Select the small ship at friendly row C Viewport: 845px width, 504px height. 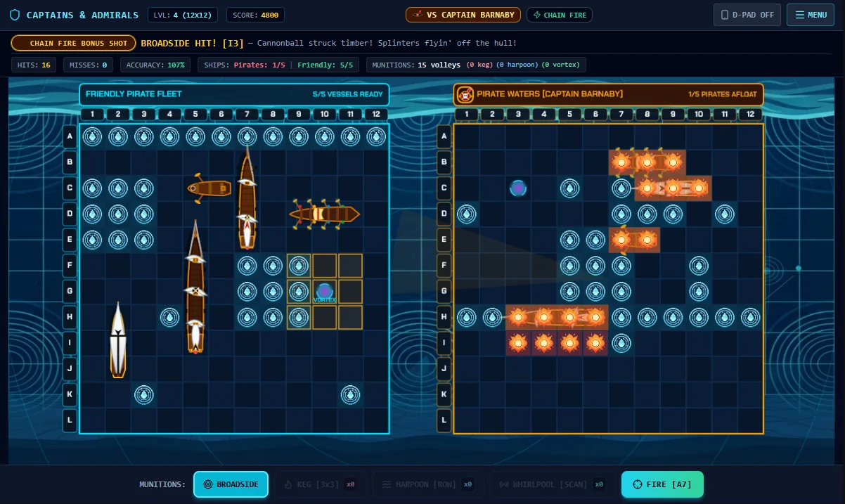[209, 188]
